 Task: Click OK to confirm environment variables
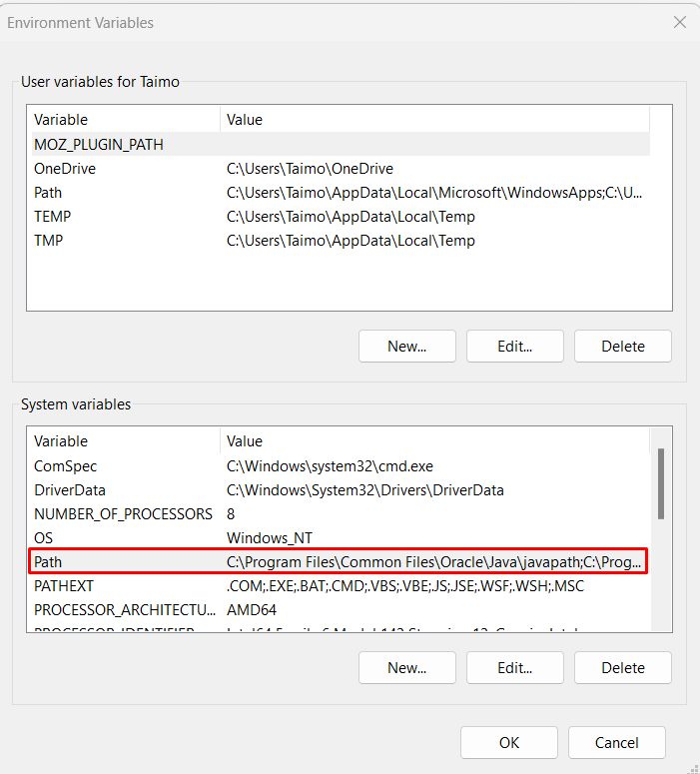coord(509,742)
